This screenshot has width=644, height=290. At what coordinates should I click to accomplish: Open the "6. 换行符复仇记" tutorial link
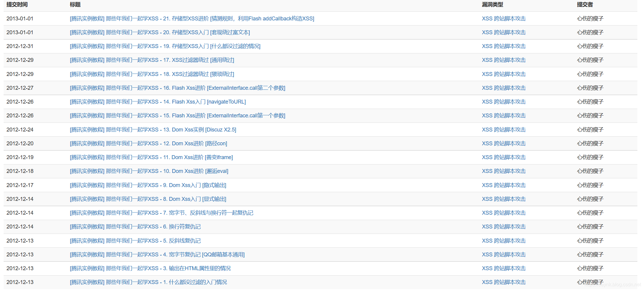point(135,226)
